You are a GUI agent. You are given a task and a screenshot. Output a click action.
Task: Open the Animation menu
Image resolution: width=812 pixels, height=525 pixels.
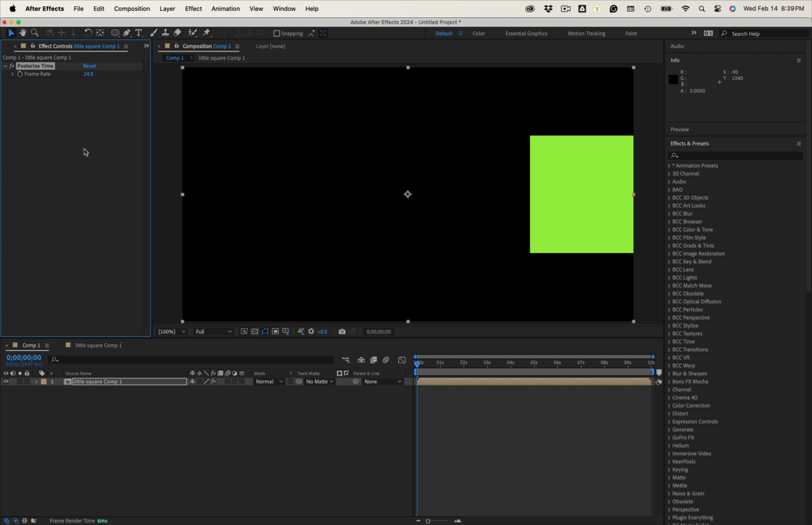[225, 9]
